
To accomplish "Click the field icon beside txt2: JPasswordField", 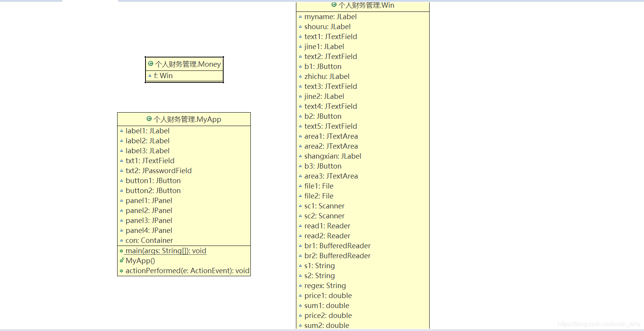I will [x=121, y=171].
